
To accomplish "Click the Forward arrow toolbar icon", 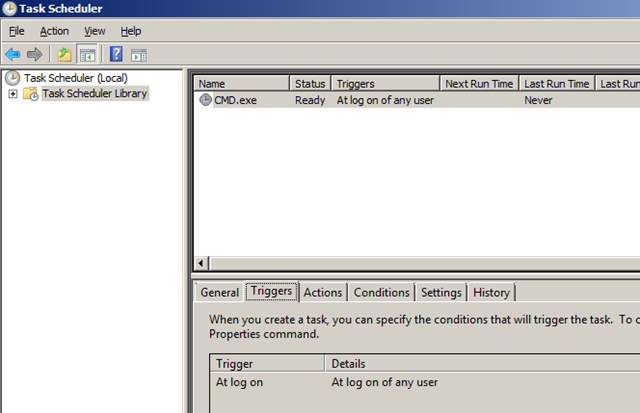I will 35,54.
